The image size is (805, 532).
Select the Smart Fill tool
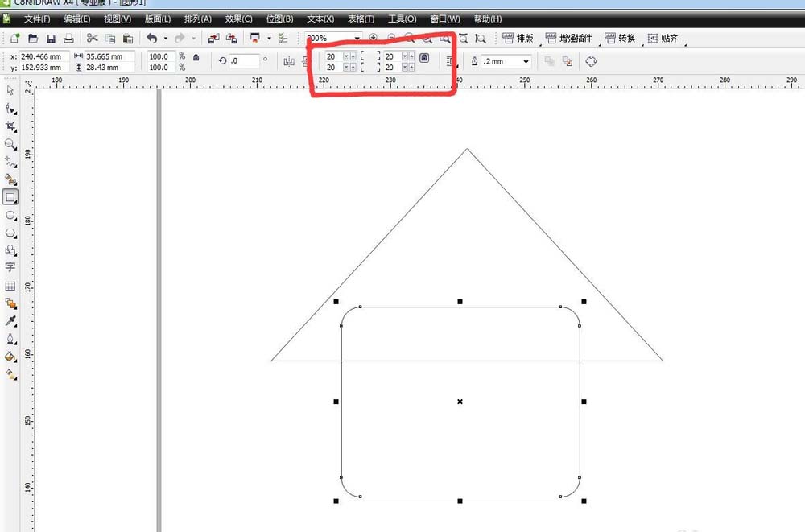pos(10,179)
